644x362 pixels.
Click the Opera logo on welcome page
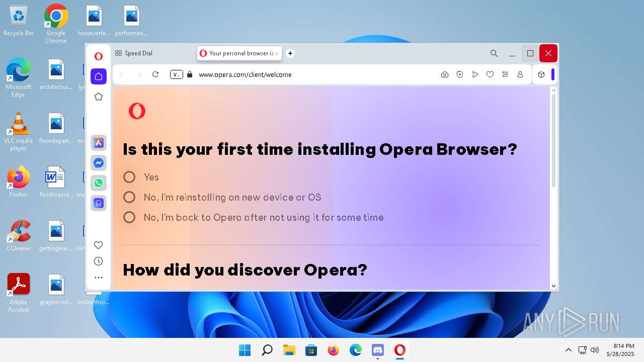(x=137, y=111)
